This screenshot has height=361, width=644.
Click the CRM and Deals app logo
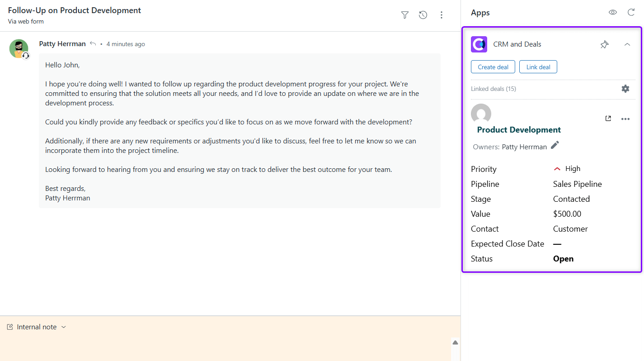click(479, 44)
